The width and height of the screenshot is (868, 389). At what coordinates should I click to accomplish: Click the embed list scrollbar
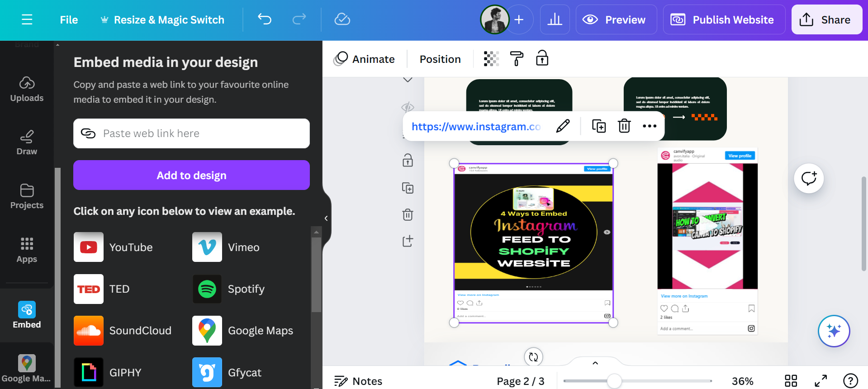316,274
